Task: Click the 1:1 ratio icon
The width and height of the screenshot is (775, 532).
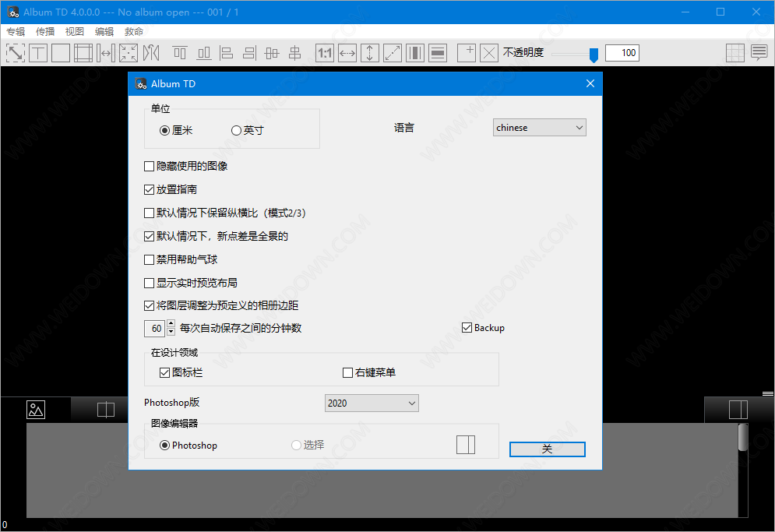Action: (325, 53)
